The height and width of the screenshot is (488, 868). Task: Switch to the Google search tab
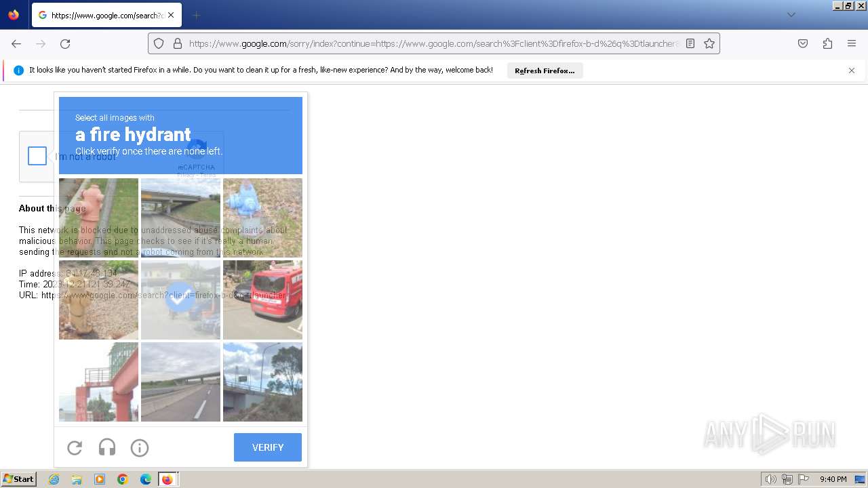(x=106, y=15)
